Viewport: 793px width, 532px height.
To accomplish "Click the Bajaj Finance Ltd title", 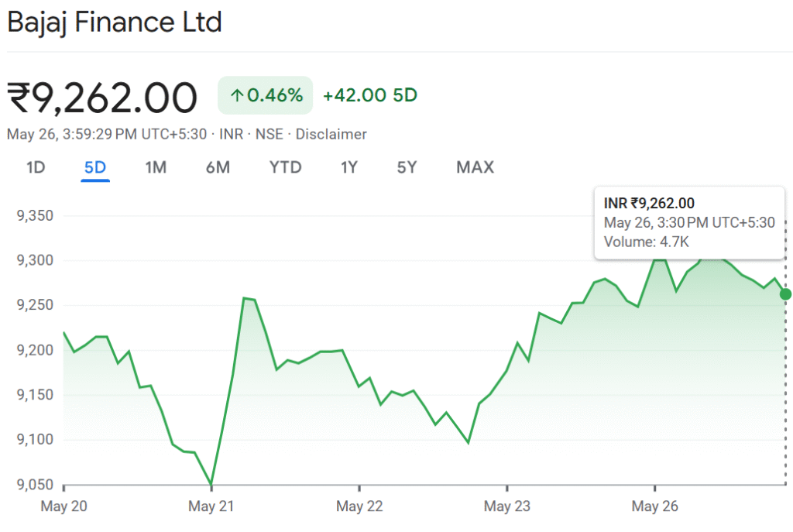I will tap(115, 22).
